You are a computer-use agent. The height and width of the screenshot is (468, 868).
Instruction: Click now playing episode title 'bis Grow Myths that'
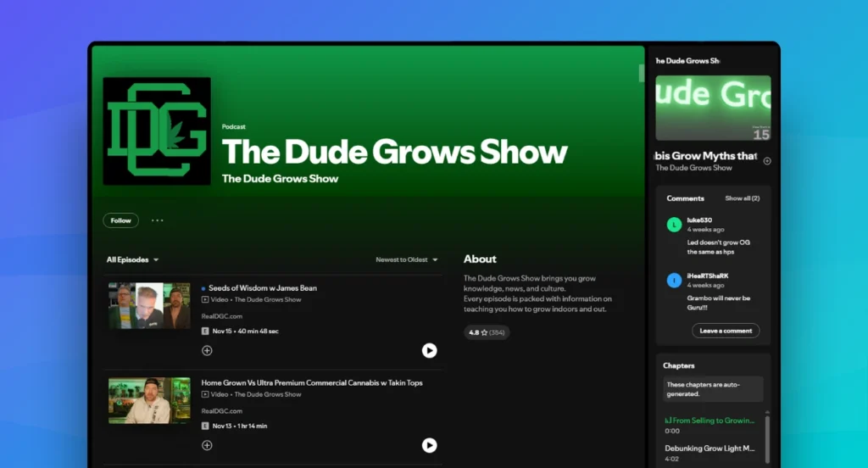tap(706, 156)
